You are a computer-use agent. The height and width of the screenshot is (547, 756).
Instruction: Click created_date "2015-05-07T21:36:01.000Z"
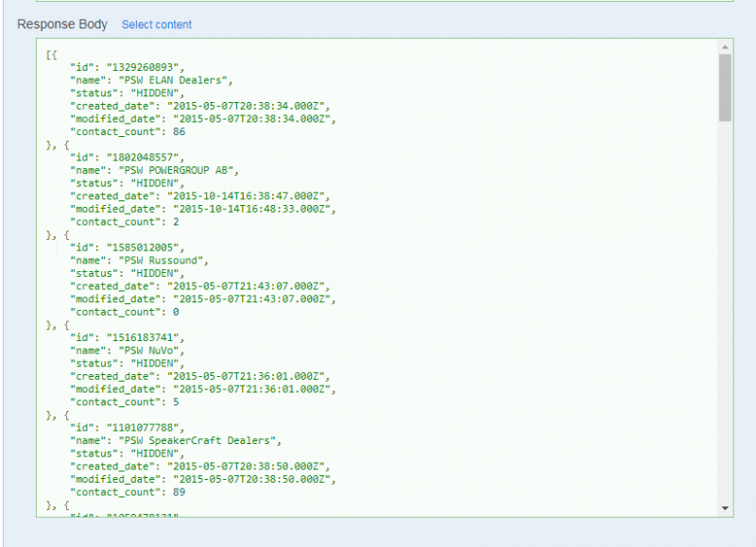[x=246, y=376]
